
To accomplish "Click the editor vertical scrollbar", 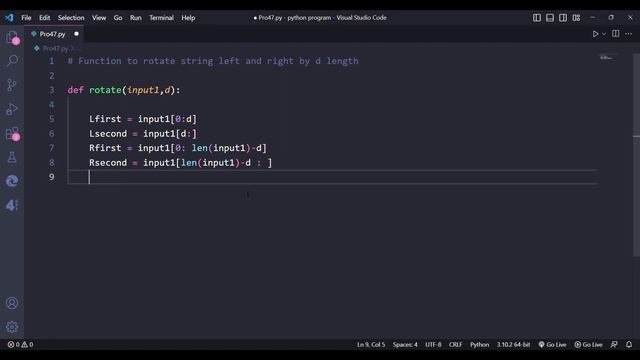I will (x=636, y=155).
